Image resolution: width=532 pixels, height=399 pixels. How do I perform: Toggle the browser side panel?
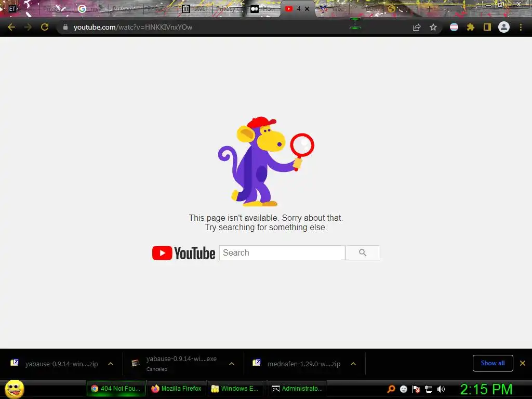coord(487,27)
